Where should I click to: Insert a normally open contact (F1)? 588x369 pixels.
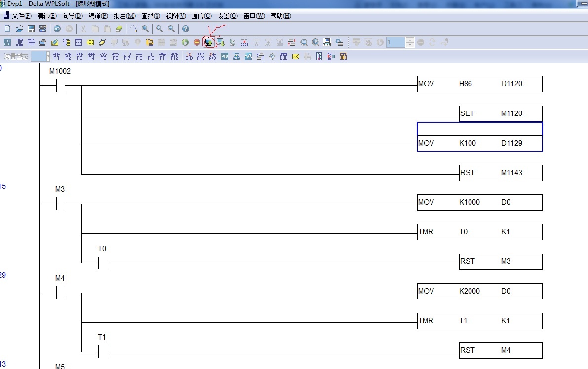[x=56, y=56]
